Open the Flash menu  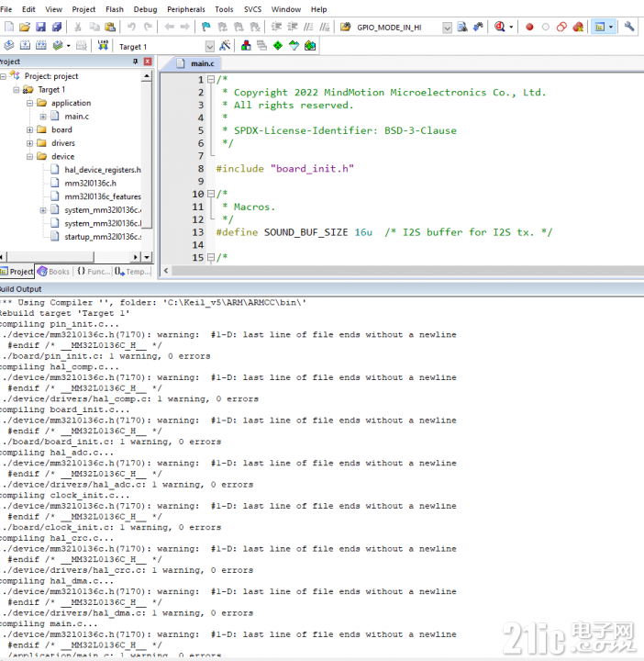(x=115, y=9)
